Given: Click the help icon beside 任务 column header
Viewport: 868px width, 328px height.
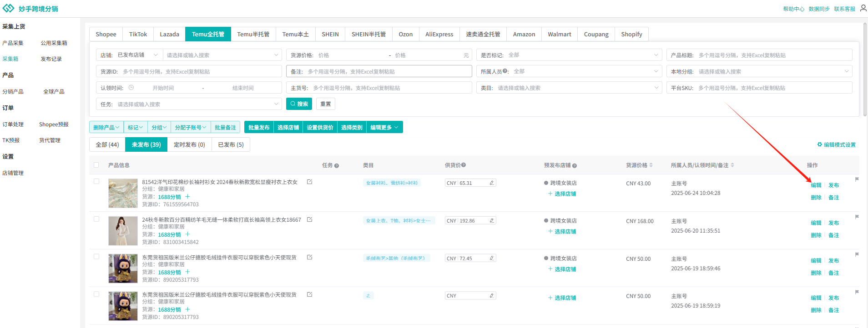Looking at the screenshot, I should pyautogui.click(x=337, y=166).
